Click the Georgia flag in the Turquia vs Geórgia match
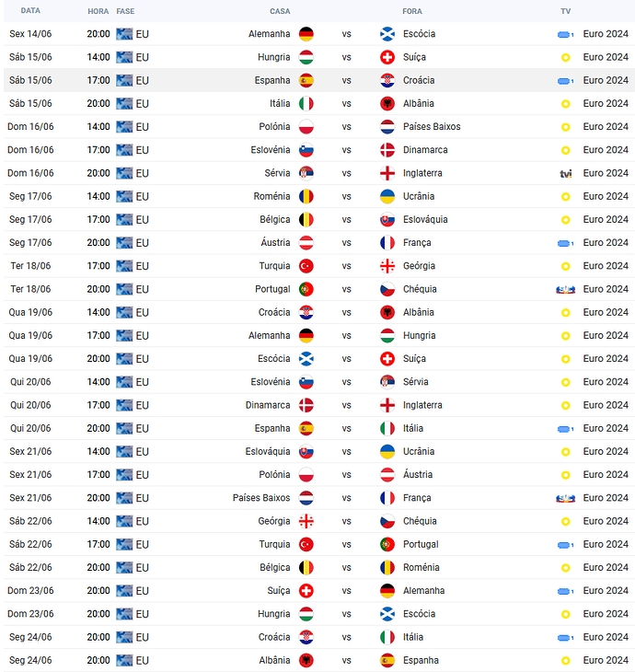 387,266
